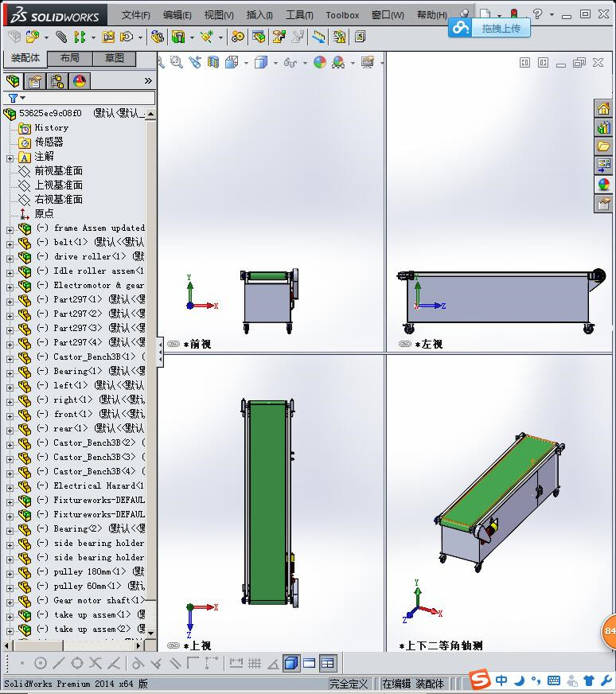Open the 窗口(W) menu
The width and height of the screenshot is (616, 694).
point(388,15)
